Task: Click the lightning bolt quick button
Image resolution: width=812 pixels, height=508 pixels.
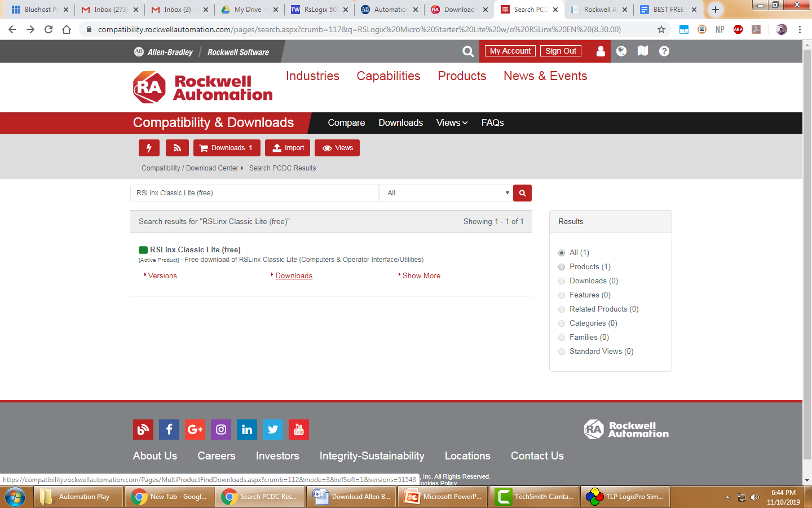Action: pos(149,148)
